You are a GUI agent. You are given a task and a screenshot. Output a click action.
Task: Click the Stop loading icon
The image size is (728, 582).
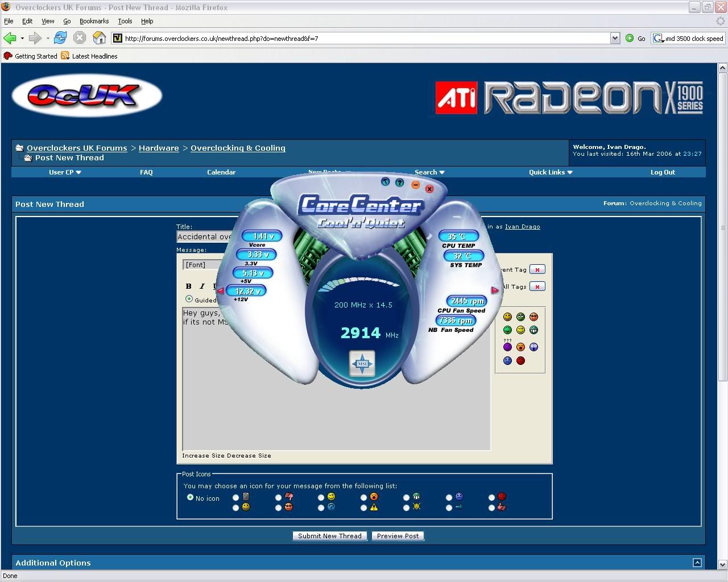click(80, 38)
